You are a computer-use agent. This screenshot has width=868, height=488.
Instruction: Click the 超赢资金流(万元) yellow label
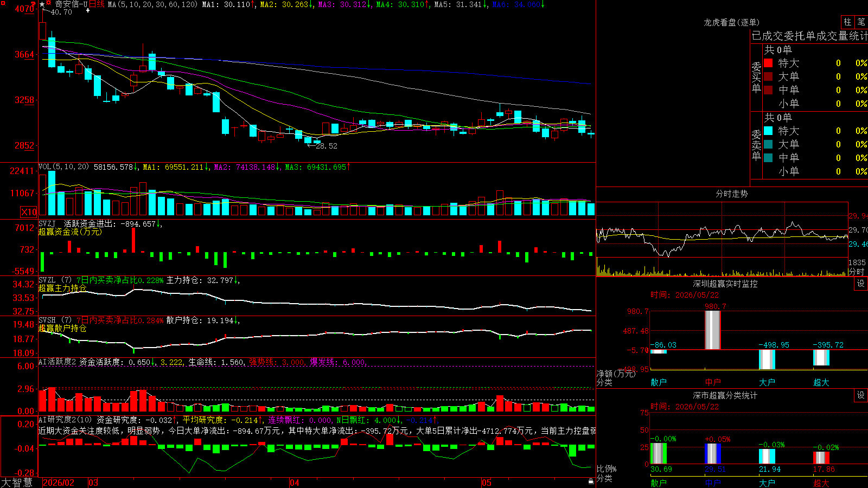(x=70, y=232)
